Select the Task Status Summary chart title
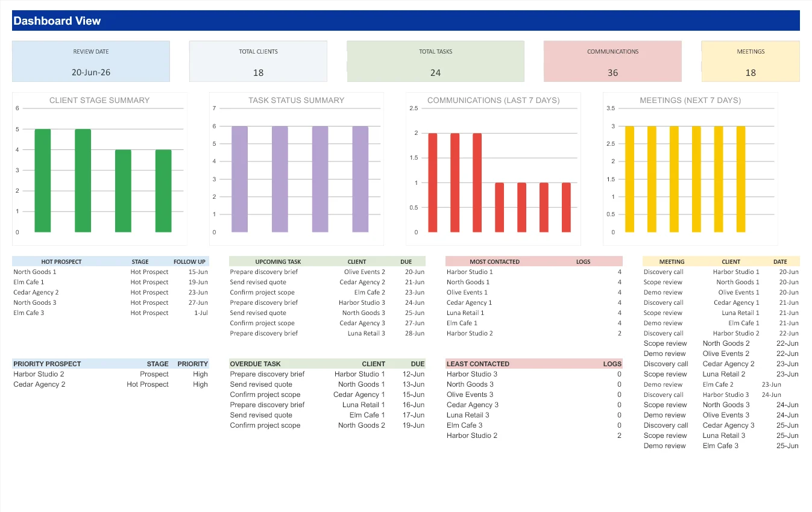The image size is (812, 512). pyautogui.click(x=296, y=101)
